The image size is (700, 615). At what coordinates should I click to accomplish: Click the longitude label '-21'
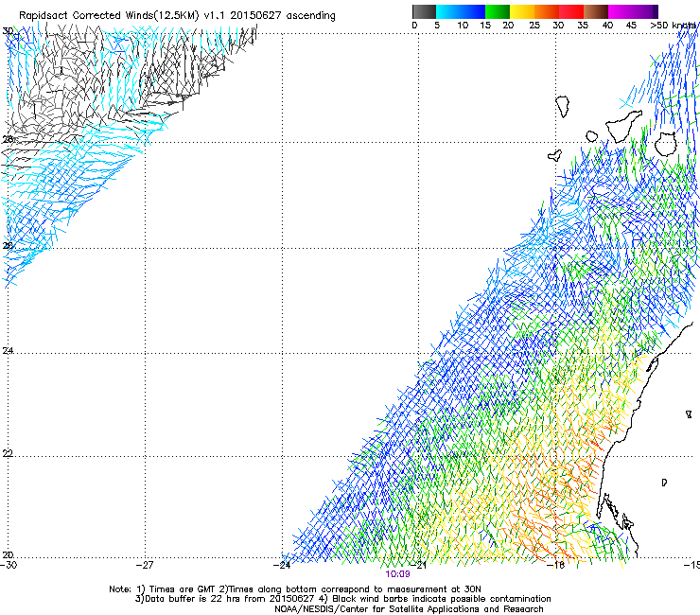tap(419, 566)
